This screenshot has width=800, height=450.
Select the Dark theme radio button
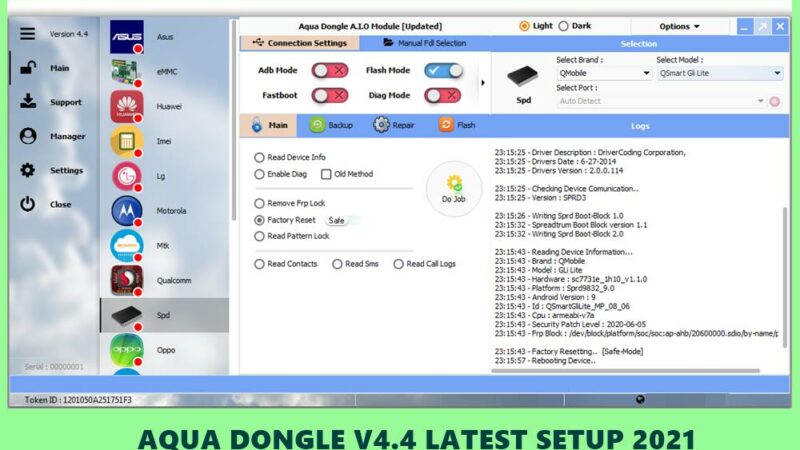563,26
